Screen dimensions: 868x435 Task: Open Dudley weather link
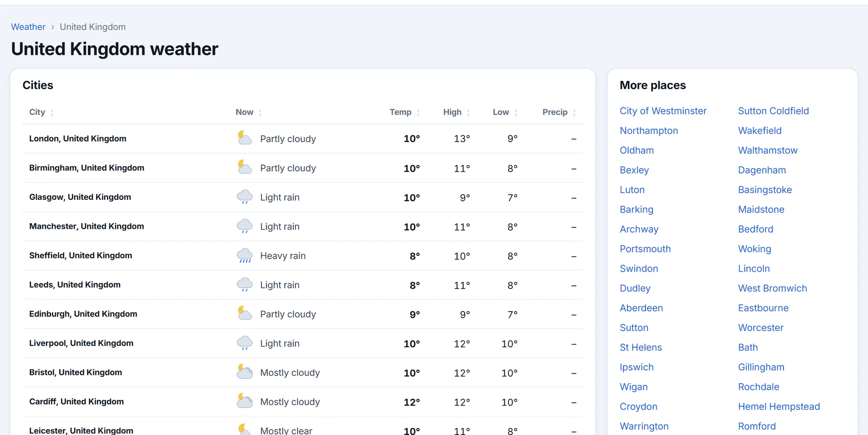635,289
